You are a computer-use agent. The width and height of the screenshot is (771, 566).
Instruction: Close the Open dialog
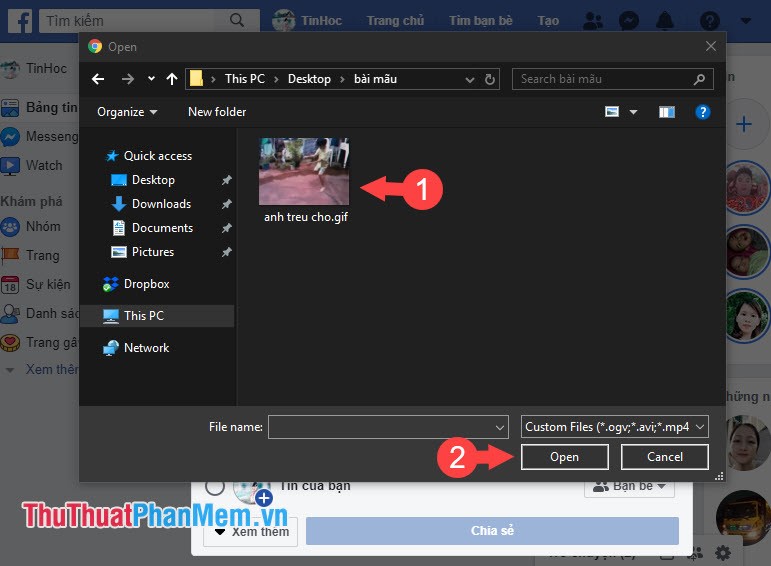[711, 46]
